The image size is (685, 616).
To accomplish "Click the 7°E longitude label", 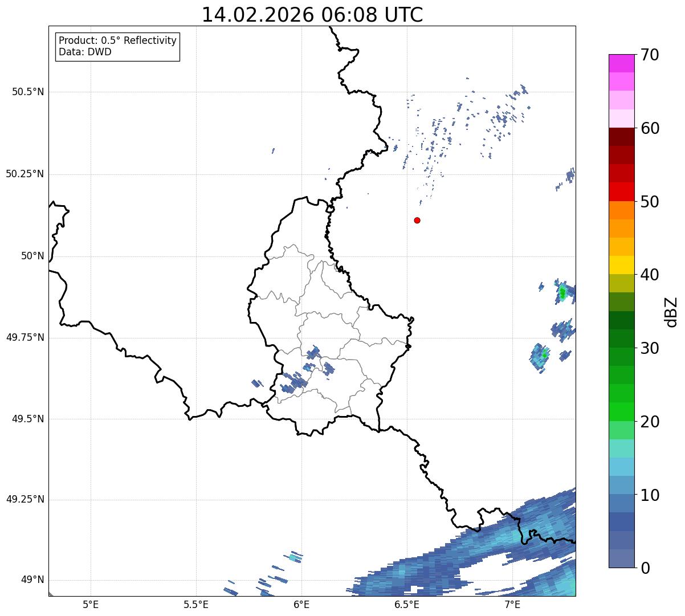I will tap(512, 604).
